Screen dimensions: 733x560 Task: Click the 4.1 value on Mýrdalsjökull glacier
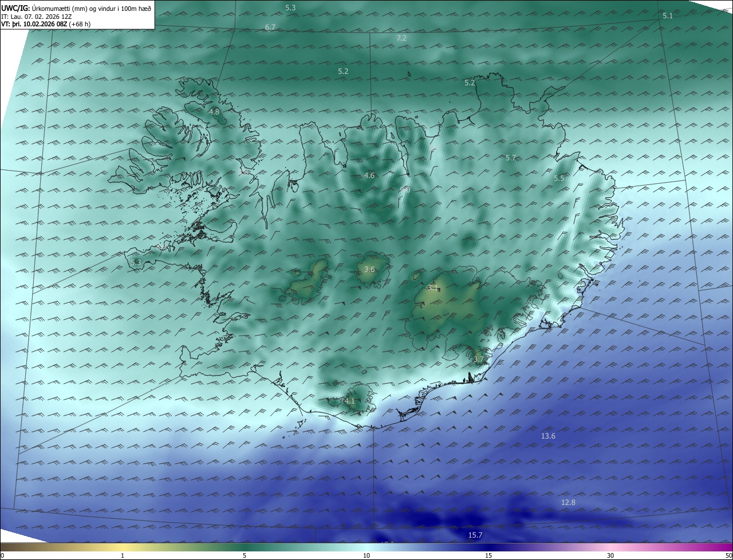350,401
